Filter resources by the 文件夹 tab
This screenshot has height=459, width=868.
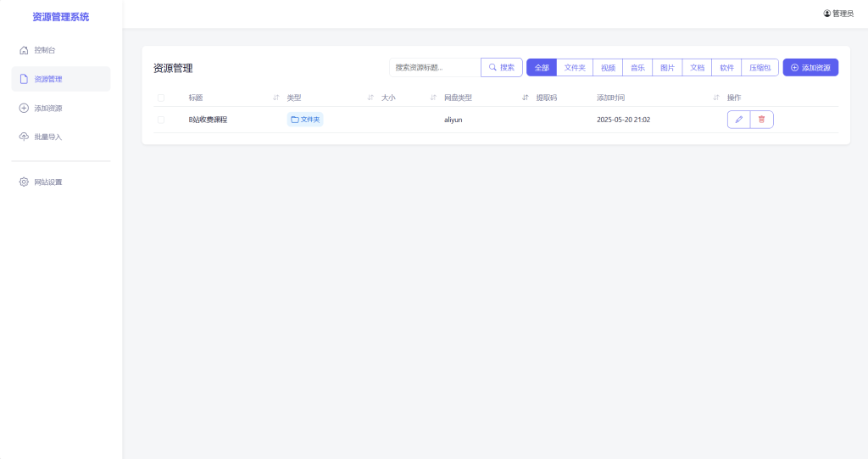pos(575,68)
